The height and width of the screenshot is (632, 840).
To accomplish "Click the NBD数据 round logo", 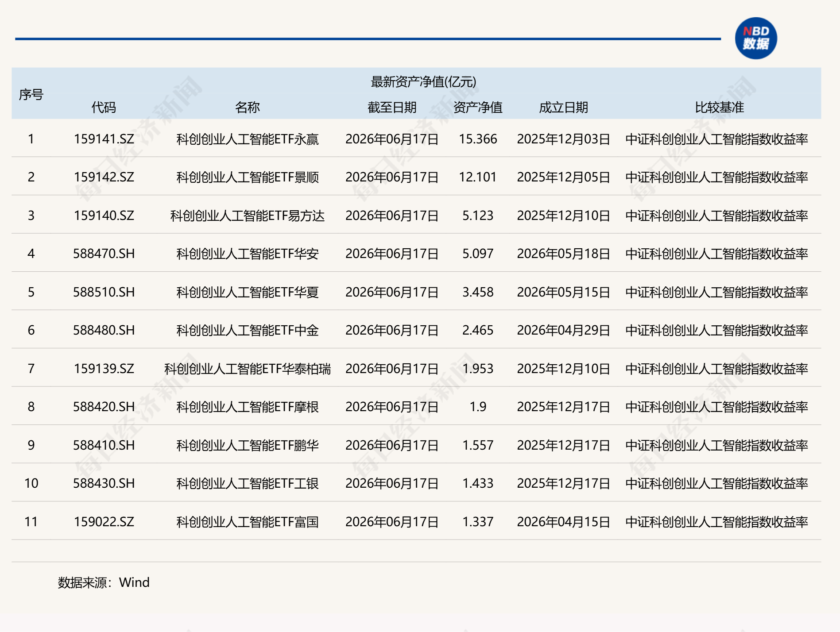I will coord(755,38).
